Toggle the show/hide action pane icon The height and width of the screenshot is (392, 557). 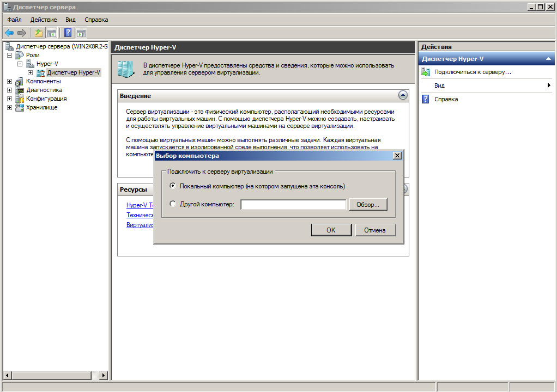[x=81, y=33]
